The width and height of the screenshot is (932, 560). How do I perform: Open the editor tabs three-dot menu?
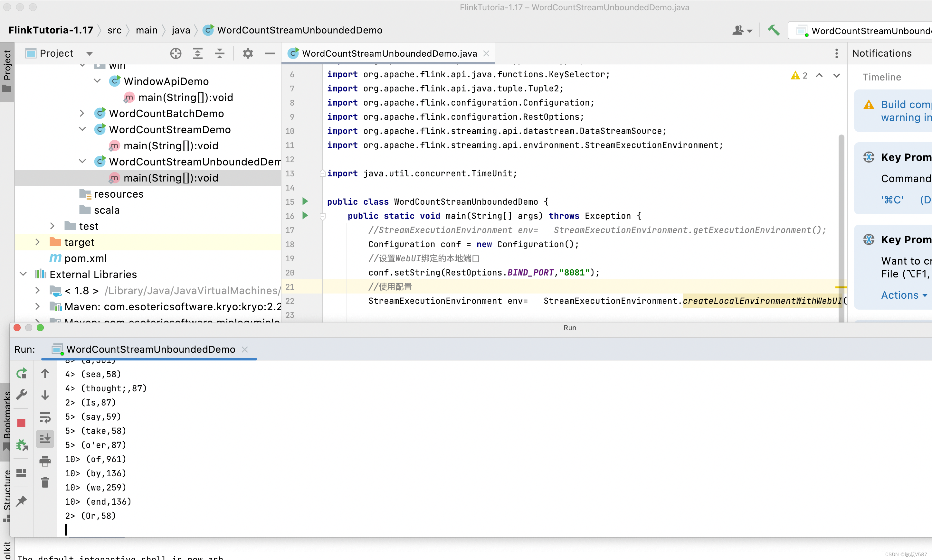[836, 53]
